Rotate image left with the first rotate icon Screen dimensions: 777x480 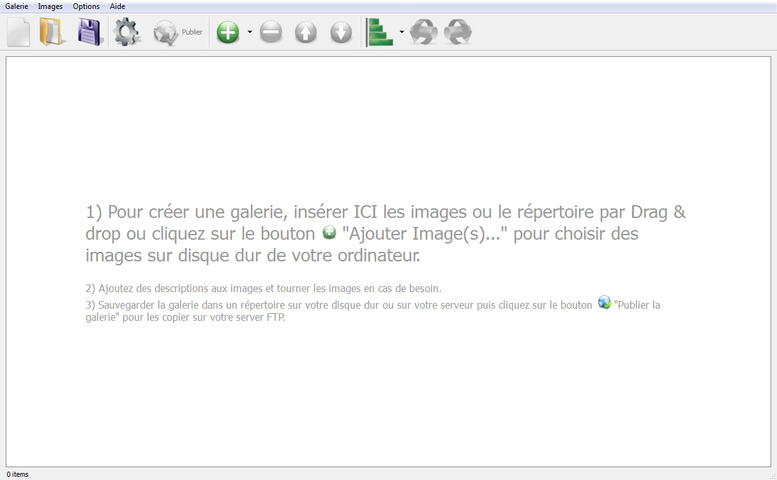pos(423,33)
